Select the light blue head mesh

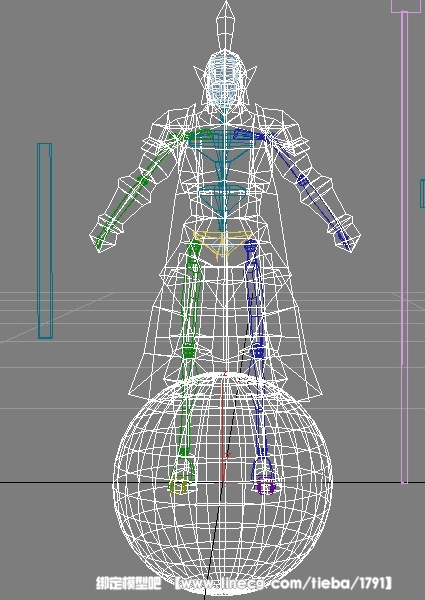click(x=225, y=80)
